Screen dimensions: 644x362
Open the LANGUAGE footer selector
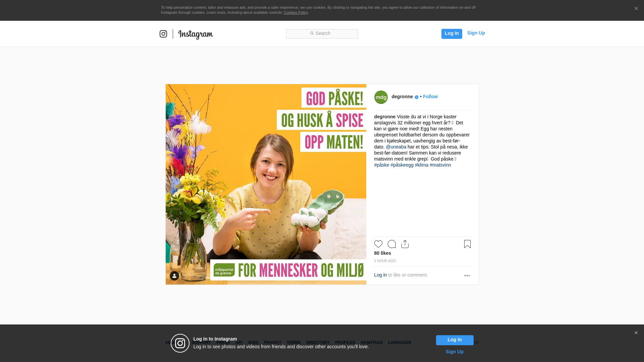[x=399, y=343]
